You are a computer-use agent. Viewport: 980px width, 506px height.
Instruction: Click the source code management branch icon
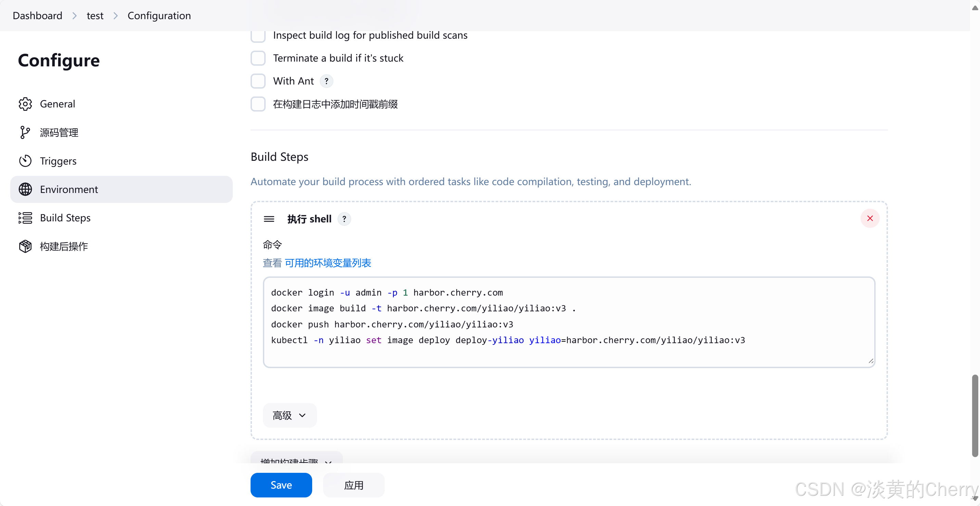pyautogui.click(x=25, y=132)
